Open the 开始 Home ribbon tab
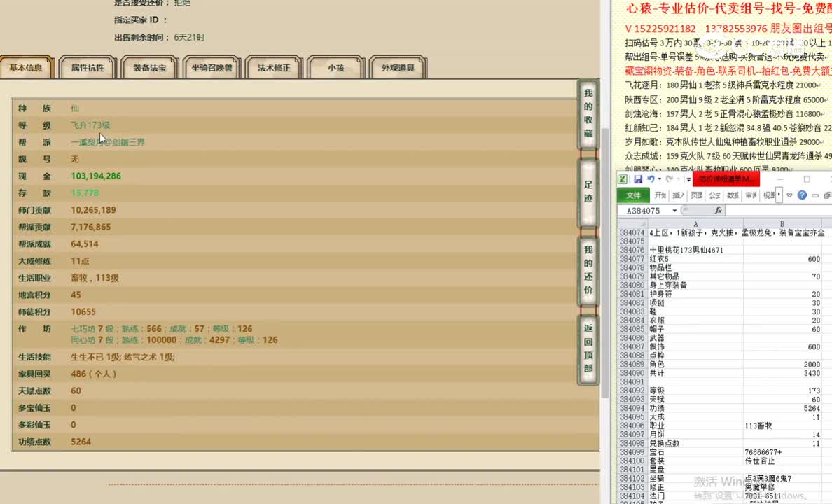 660,195
